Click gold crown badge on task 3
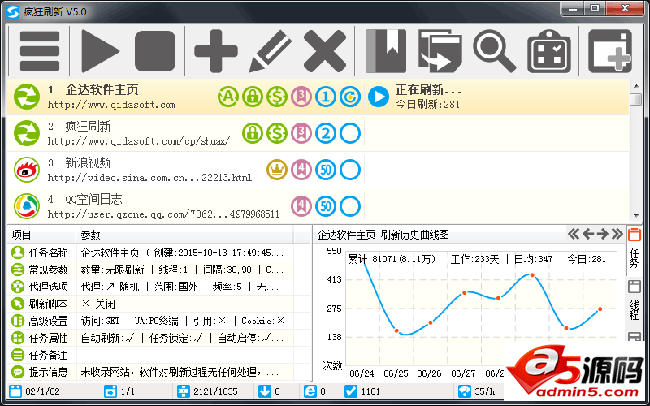650x406 pixels. pos(277,170)
